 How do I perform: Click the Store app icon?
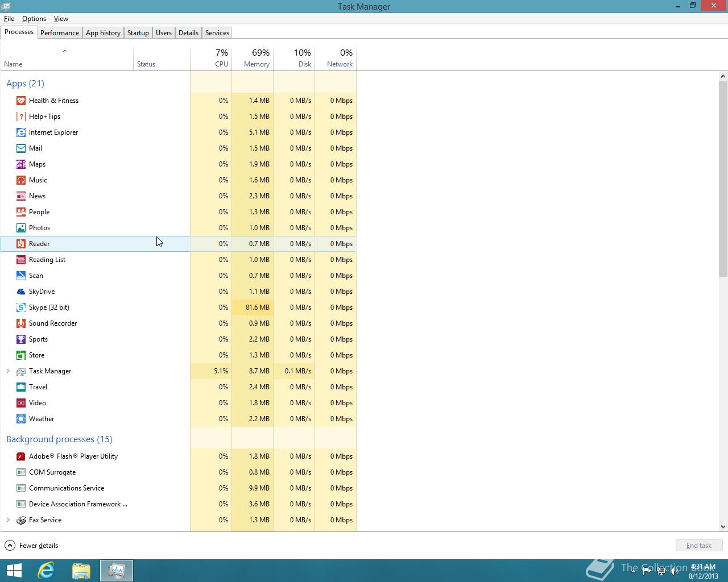(21, 355)
